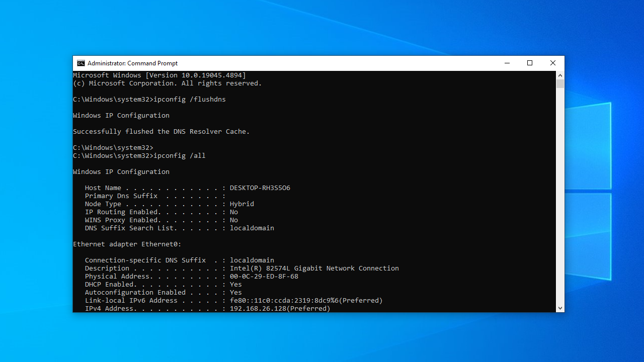Click the vertical scrollbar thumb
644x362 pixels.
(560, 83)
